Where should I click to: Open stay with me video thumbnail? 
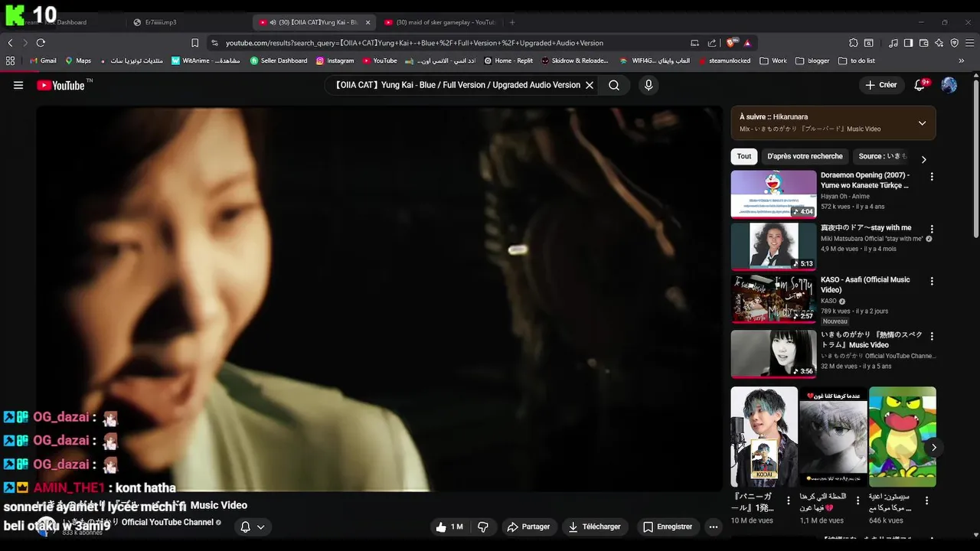pyautogui.click(x=773, y=246)
